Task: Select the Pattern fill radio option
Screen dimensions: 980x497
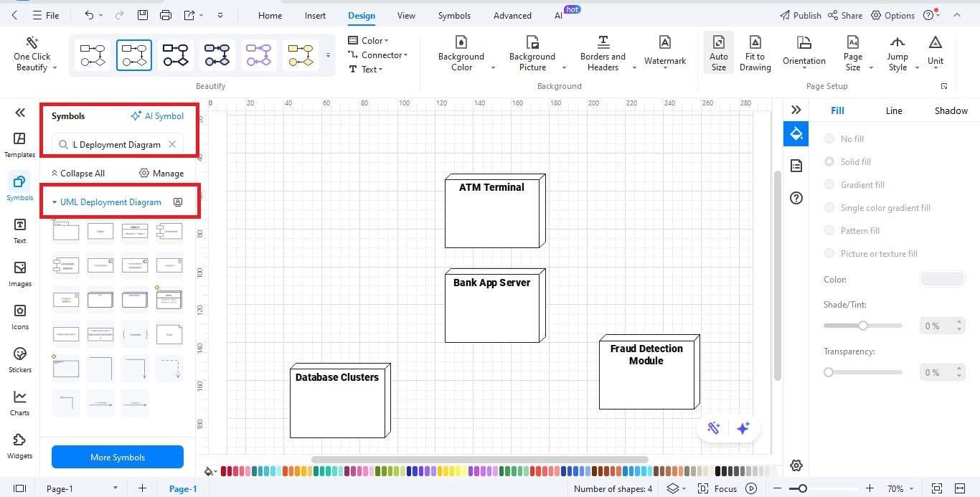Action: tap(829, 230)
